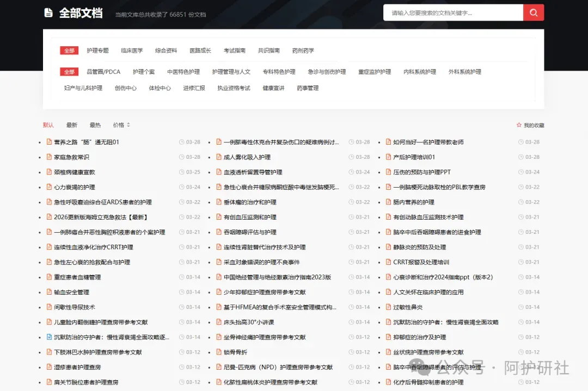Toggle the 价格 sort arrows
588x391 pixels.
[128, 125]
